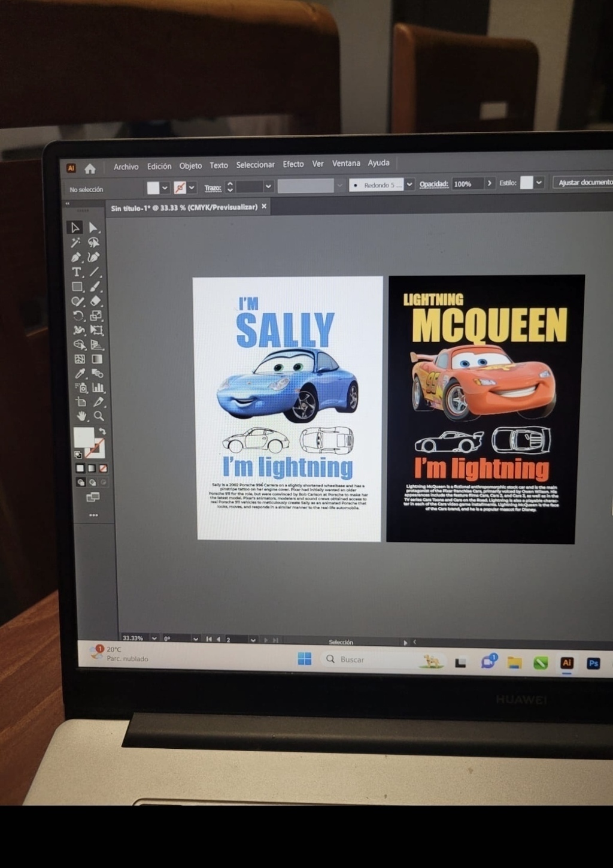Open the Archivo menu

[126, 167]
